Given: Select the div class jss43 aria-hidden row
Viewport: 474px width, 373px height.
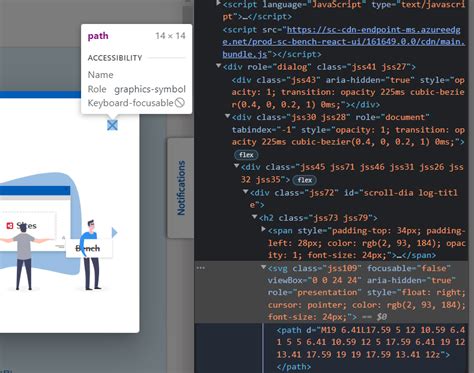Looking at the screenshot, I should 348,92.
